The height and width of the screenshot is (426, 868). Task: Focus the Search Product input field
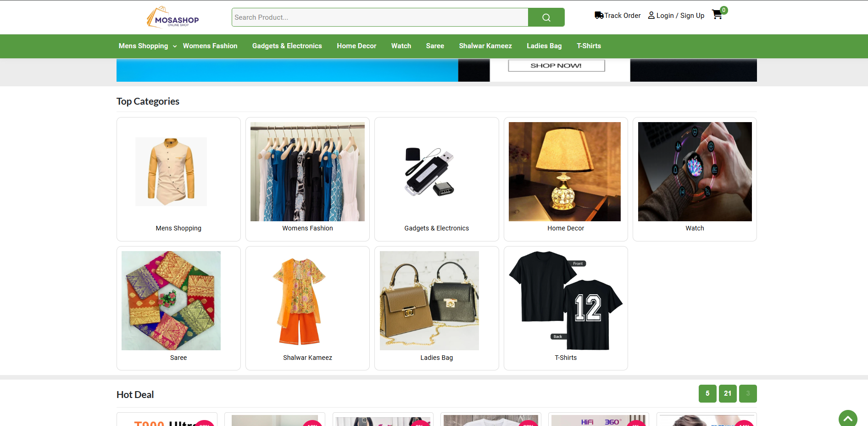(380, 17)
